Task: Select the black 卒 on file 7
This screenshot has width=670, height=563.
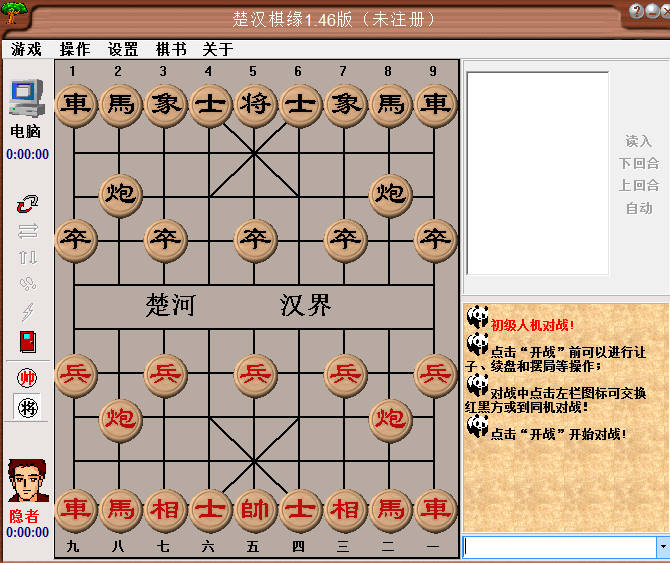Action: click(x=345, y=240)
